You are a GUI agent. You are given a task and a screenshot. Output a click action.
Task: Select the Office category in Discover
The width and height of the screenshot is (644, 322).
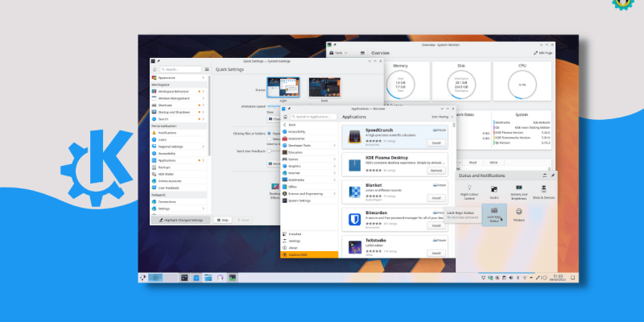pos(309,187)
